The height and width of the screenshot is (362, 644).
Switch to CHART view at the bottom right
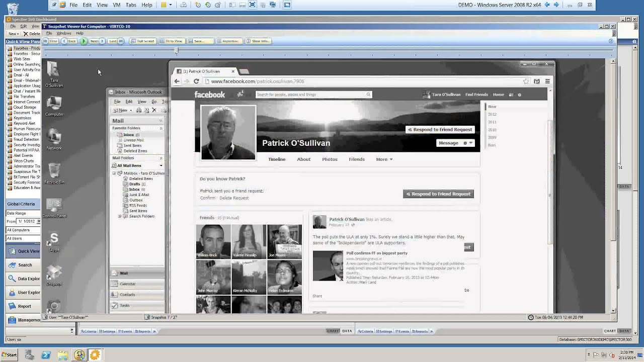[x=610, y=331]
